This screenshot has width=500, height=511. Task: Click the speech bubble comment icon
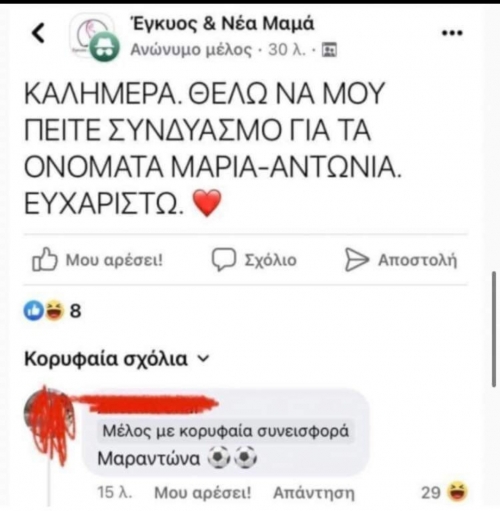[x=224, y=259]
